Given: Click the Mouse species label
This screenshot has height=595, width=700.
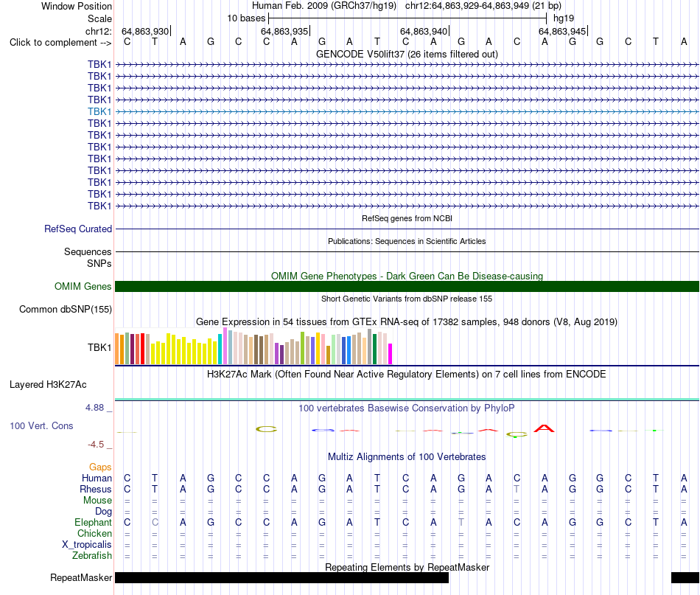Looking at the screenshot, I should coord(97,501).
